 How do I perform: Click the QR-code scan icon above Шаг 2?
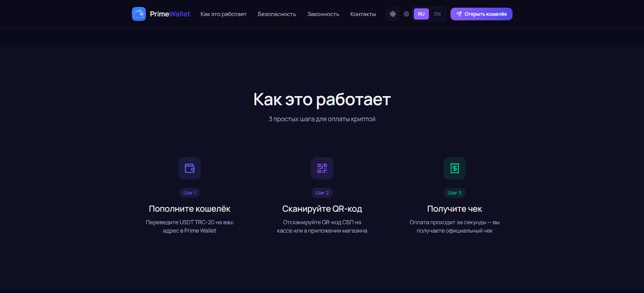click(322, 168)
